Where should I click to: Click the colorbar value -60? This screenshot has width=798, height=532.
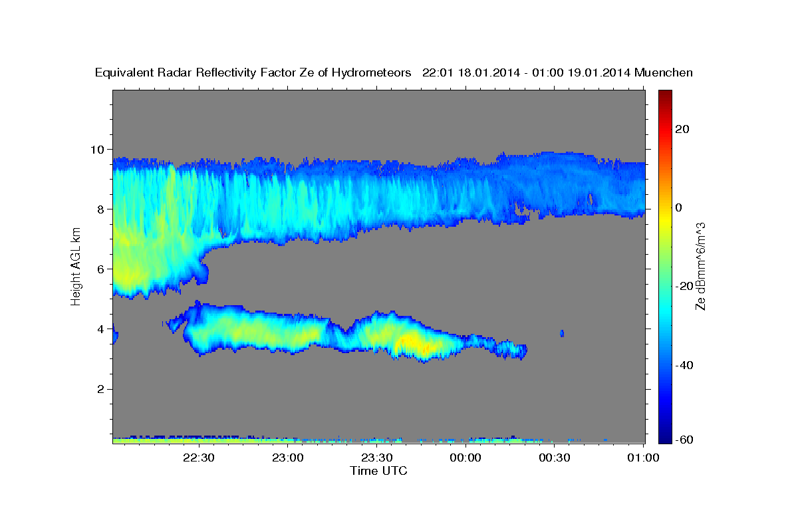tap(684, 440)
